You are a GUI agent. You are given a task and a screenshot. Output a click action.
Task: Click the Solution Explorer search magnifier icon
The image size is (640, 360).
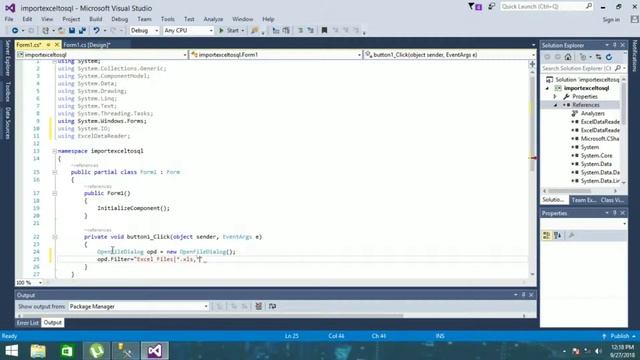(618, 68)
